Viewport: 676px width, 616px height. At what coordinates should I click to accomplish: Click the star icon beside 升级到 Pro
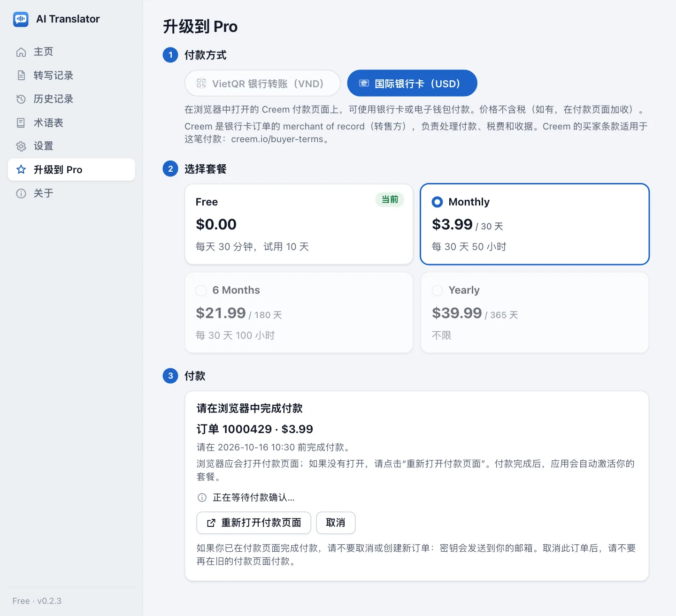point(21,170)
